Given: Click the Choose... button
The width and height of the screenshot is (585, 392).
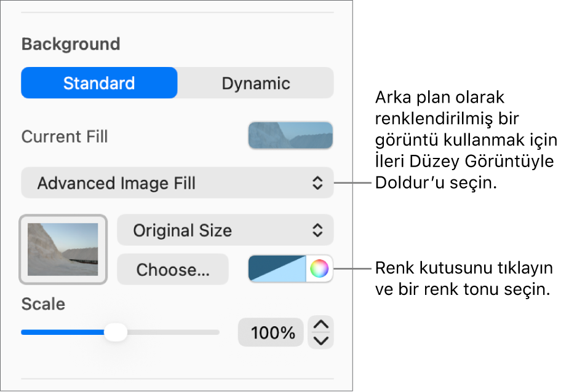Looking at the screenshot, I should (x=173, y=269).
